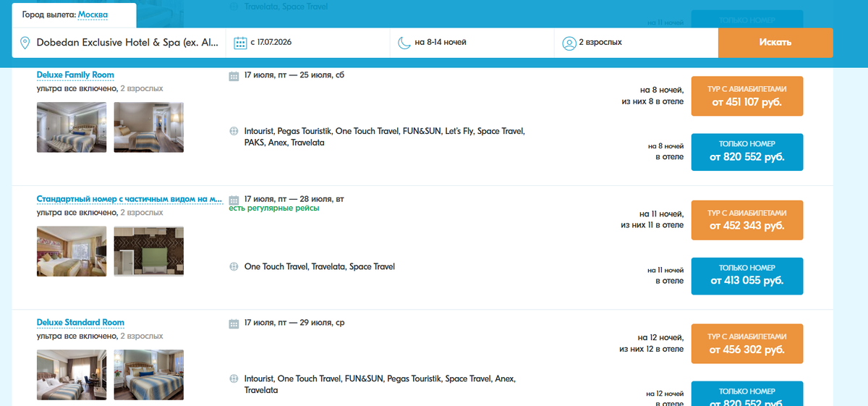The height and width of the screenshot is (406, 868).
Task: Click the на 8 ночей, из них 8 в отеле text
Action: click(652, 96)
